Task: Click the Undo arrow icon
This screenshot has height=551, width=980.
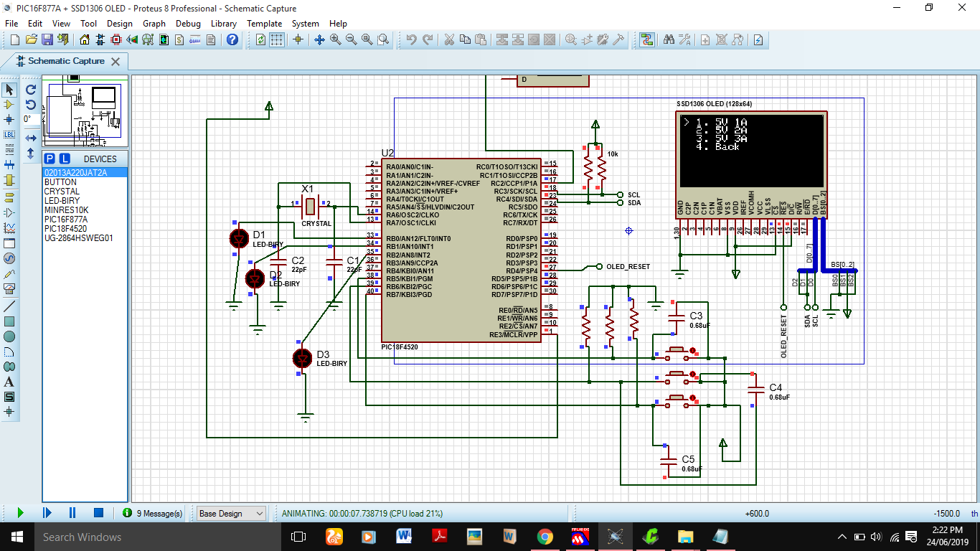Action: coord(411,39)
